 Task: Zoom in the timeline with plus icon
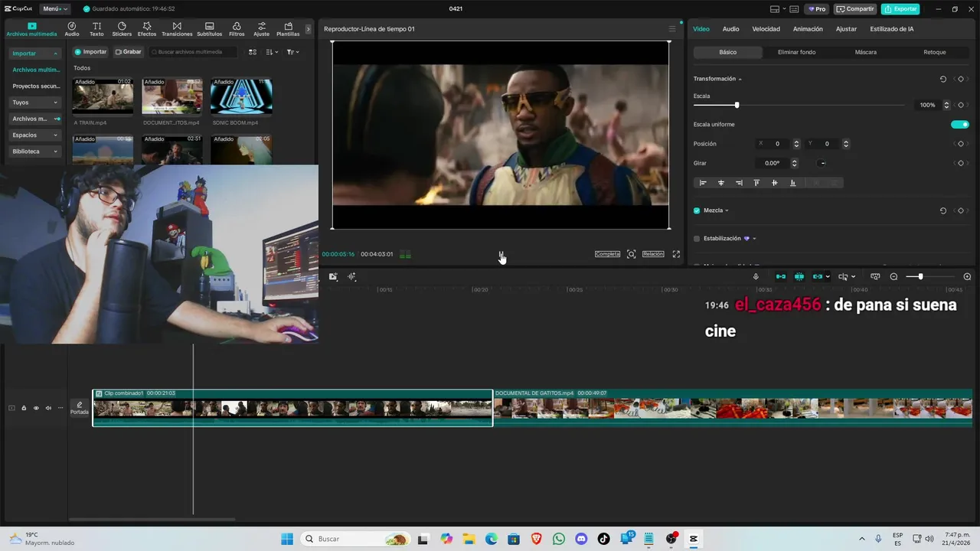967,276
